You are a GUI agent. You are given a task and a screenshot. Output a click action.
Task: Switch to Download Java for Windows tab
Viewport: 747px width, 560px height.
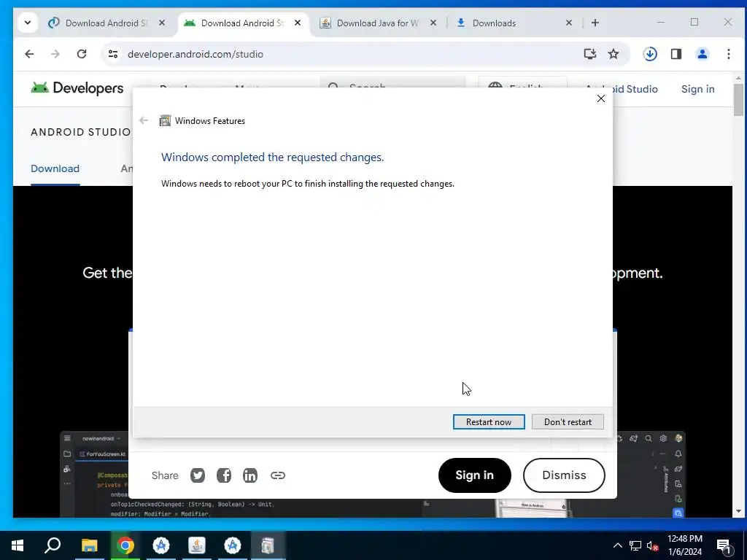pos(378,23)
